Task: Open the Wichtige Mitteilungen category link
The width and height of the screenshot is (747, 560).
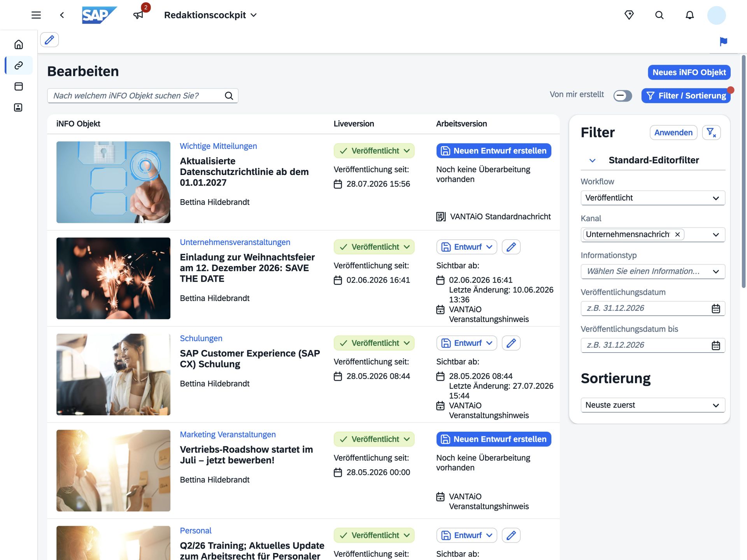Action: coord(218,146)
